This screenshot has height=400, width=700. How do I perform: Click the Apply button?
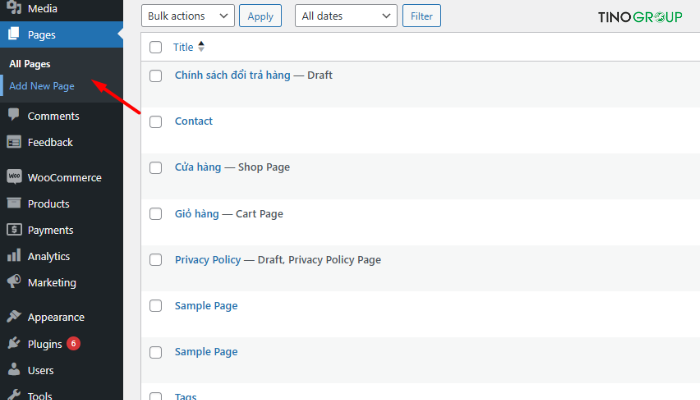coord(260,16)
